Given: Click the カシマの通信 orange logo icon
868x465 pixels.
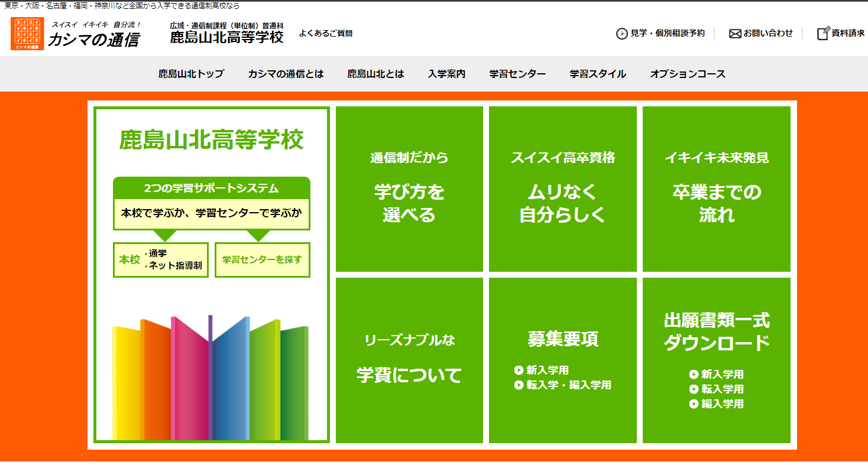Looking at the screenshot, I should pyautogui.click(x=27, y=34).
